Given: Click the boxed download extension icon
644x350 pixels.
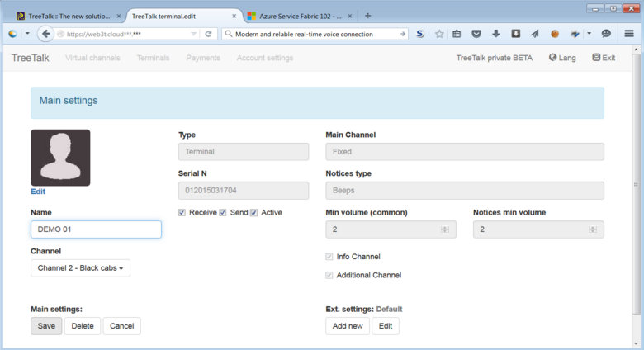Looking at the screenshot, I should click(515, 34).
